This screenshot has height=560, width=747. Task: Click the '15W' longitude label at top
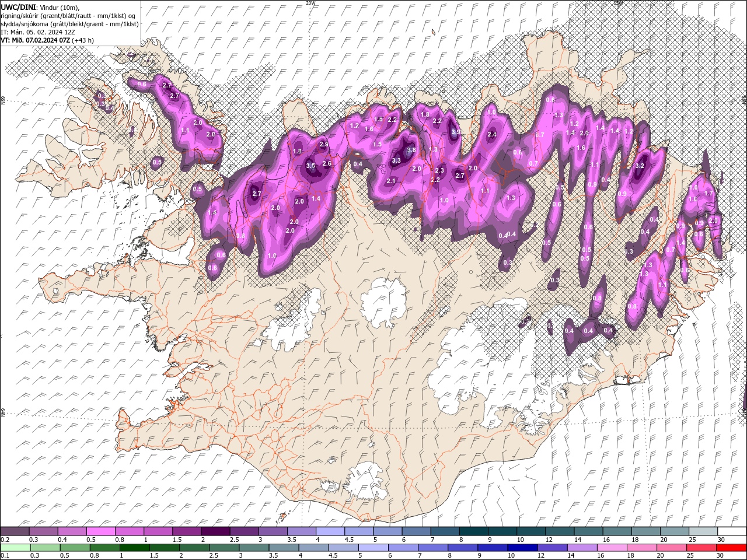click(618, 3)
